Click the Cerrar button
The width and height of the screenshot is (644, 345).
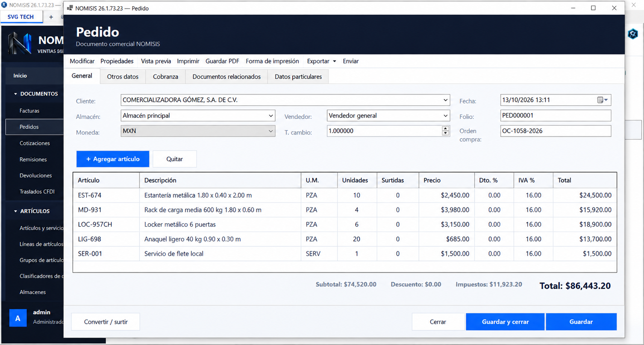438,322
